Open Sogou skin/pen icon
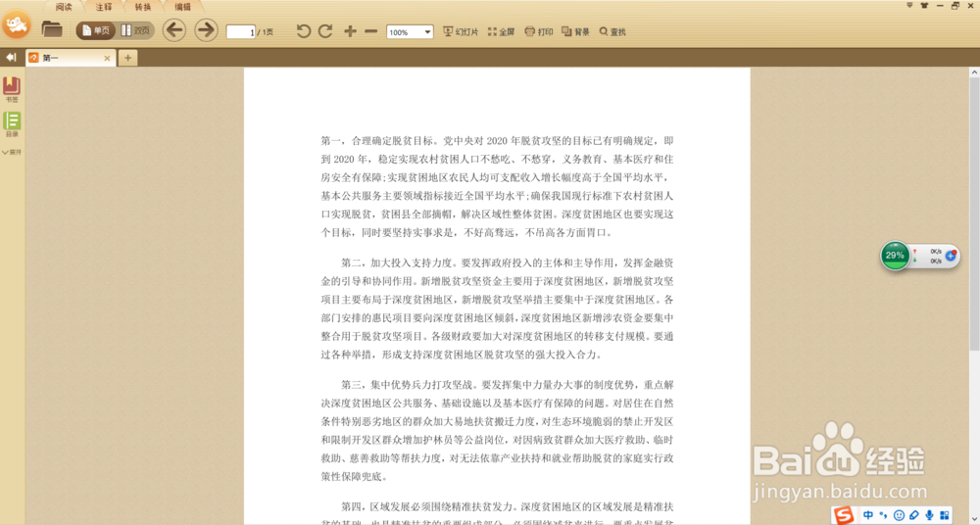Image resolution: width=980 pixels, height=525 pixels. pos(913,515)
